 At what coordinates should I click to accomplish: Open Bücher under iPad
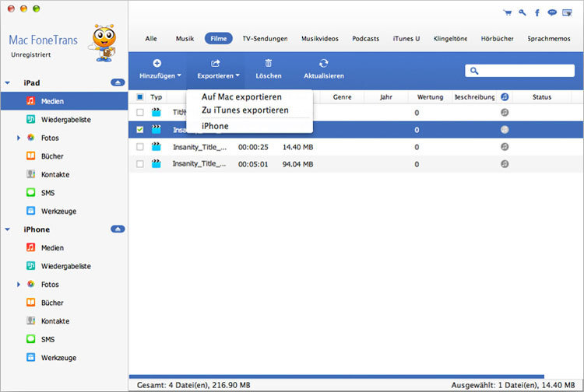coord(52,156)
